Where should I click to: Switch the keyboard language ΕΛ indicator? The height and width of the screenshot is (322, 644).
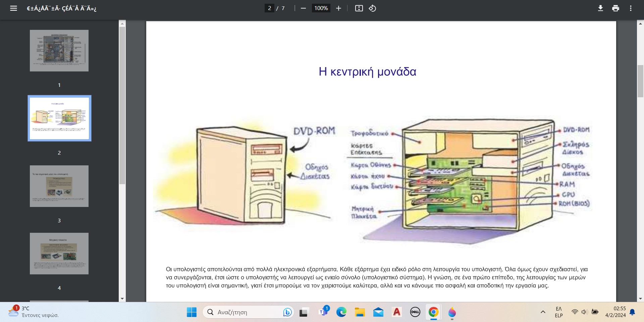click(559, 312)
